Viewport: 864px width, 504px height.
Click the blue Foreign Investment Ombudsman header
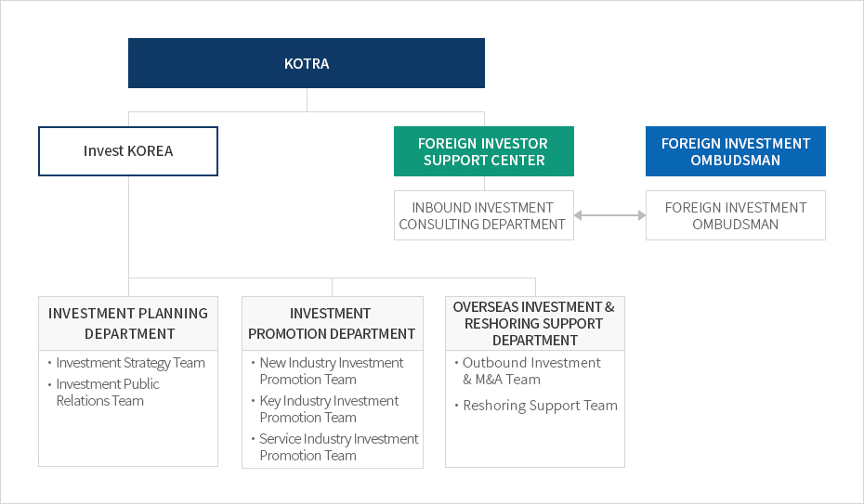735,151
